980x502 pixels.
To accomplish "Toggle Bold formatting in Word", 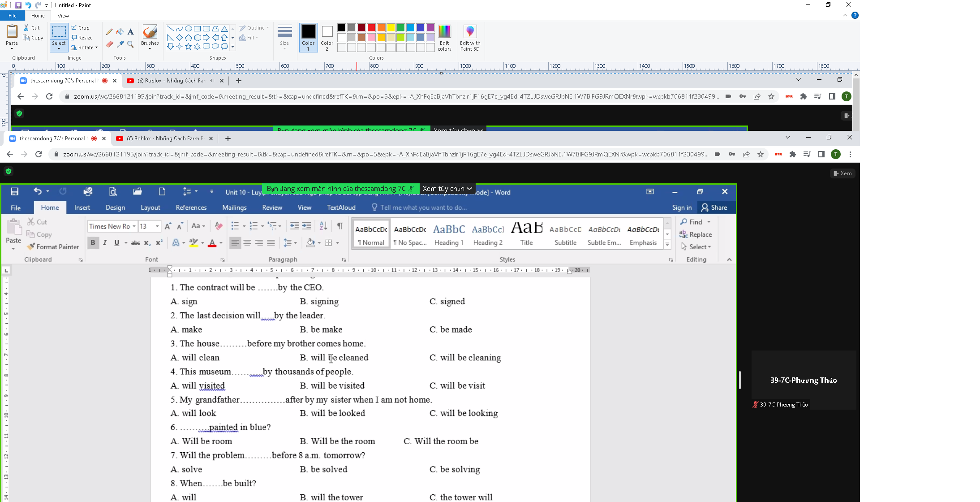I will pyautogui.click(x=93, y=242).
